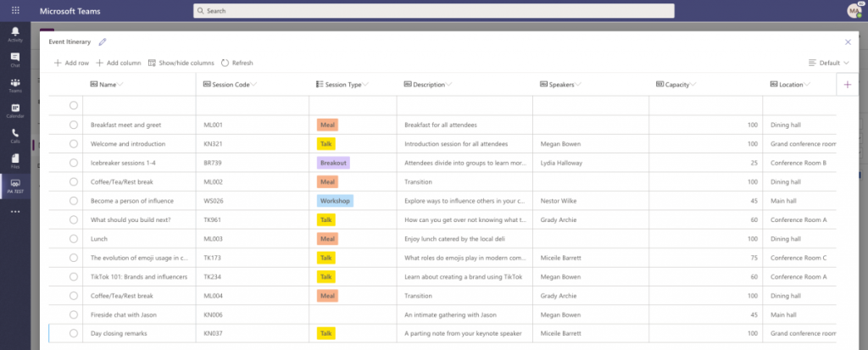Expand the Default view dropdown
This screenshot has width=868, height=350.
pos(830,63)
